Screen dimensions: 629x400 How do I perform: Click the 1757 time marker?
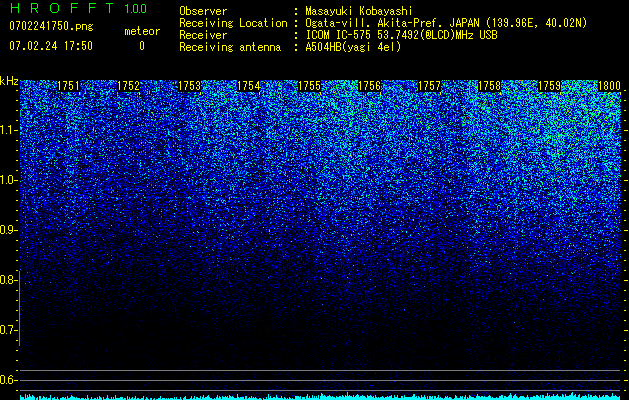pyautogui.click(x=429, y=86)
